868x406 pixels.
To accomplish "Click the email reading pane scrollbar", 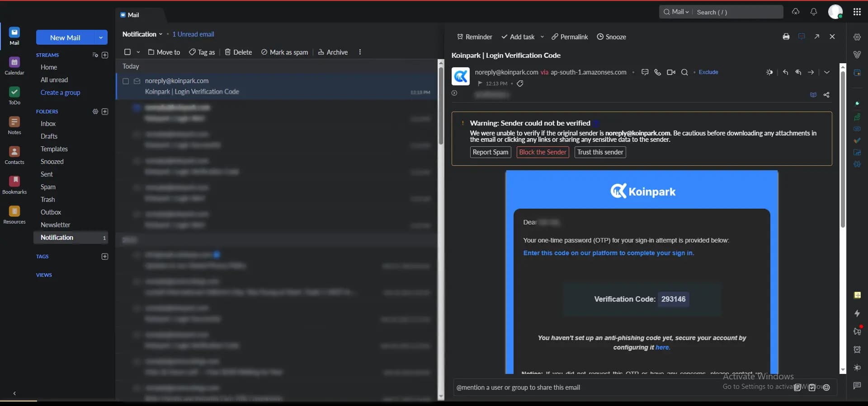I will pyautogui.click(x=843, y=149).
